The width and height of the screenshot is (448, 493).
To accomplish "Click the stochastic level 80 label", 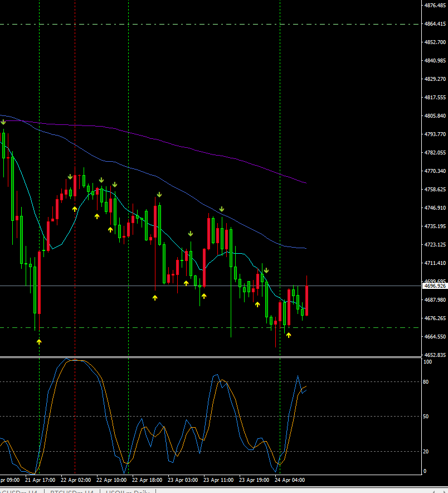I will pyautogui.click(x=426, y=381).
